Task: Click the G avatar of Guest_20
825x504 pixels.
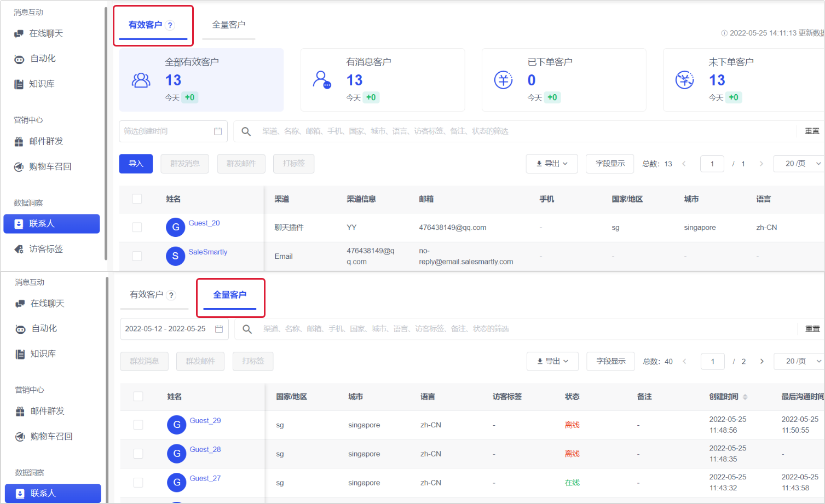Action: 176,227
